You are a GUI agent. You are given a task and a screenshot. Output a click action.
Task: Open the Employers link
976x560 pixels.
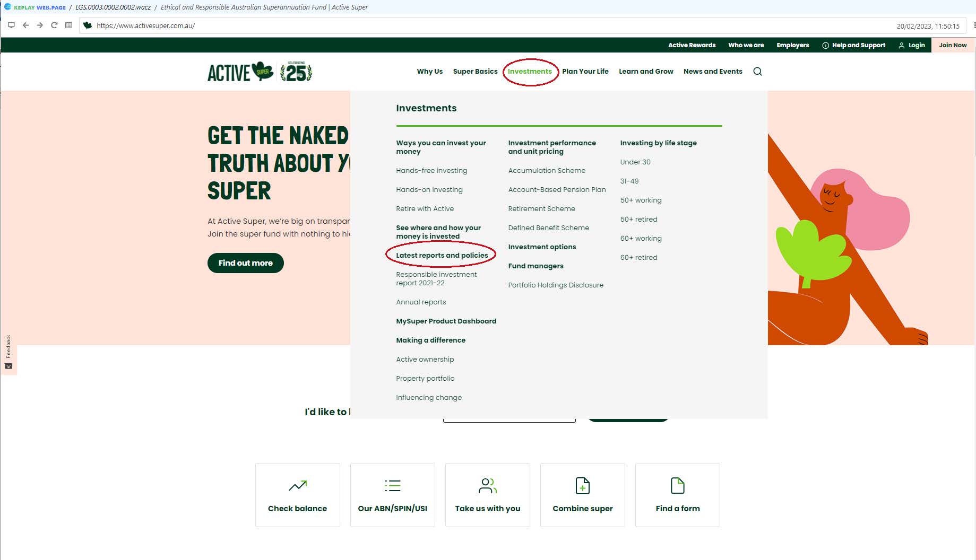click(792, 45)
